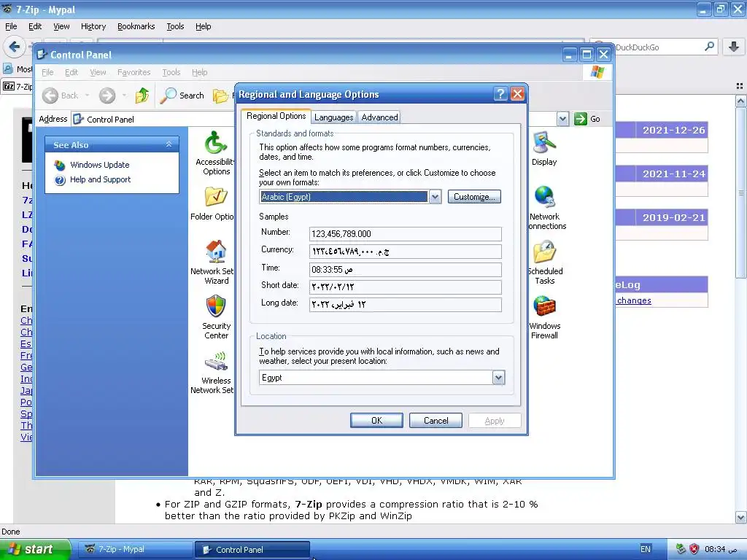Viewport: 747px width, 560px height.
Task: Click the Up folder toolbar icon
Action: (x=142, y=96)
